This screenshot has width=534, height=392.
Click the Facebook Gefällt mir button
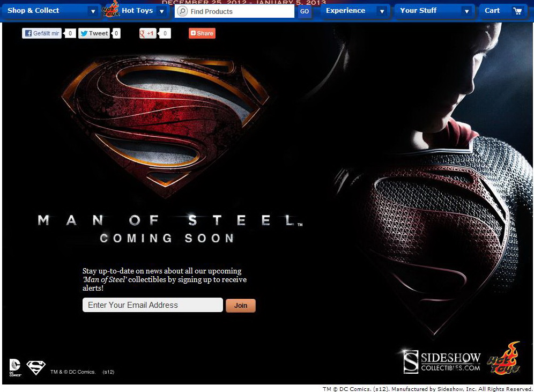coord(42,33)
